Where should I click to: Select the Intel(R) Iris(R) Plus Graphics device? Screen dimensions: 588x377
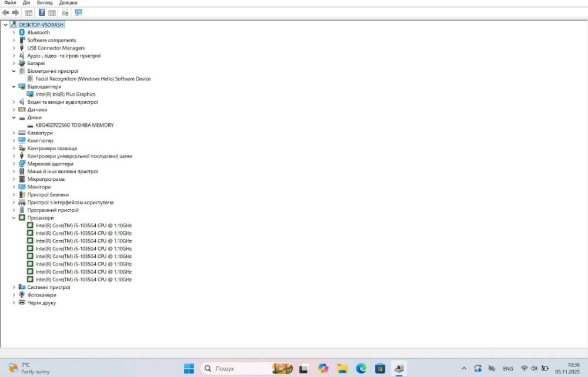click(x=65, y=94)
